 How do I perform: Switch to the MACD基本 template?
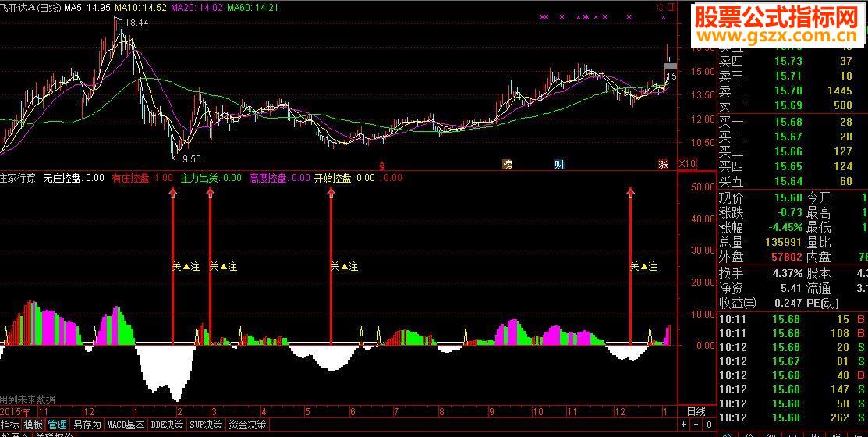coord(126,425)
